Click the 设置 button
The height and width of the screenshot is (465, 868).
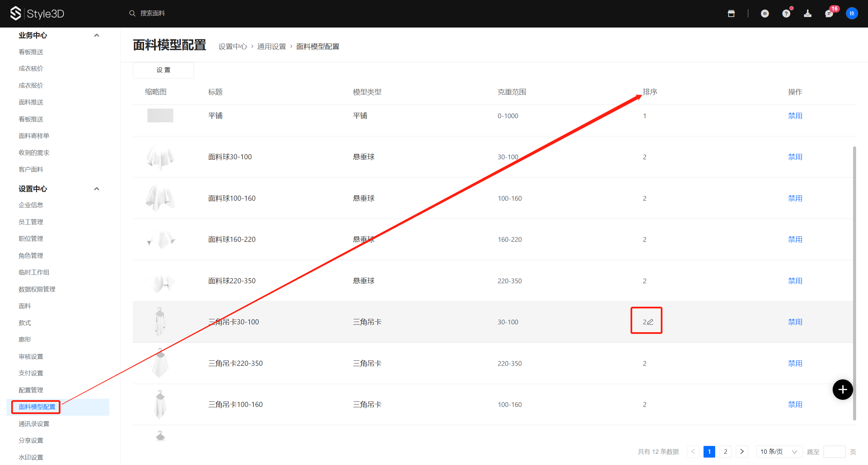pos(163,70)
